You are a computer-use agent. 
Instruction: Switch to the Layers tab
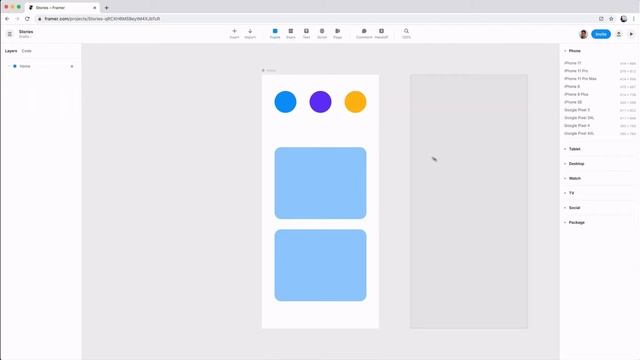[x=11, y=51]
